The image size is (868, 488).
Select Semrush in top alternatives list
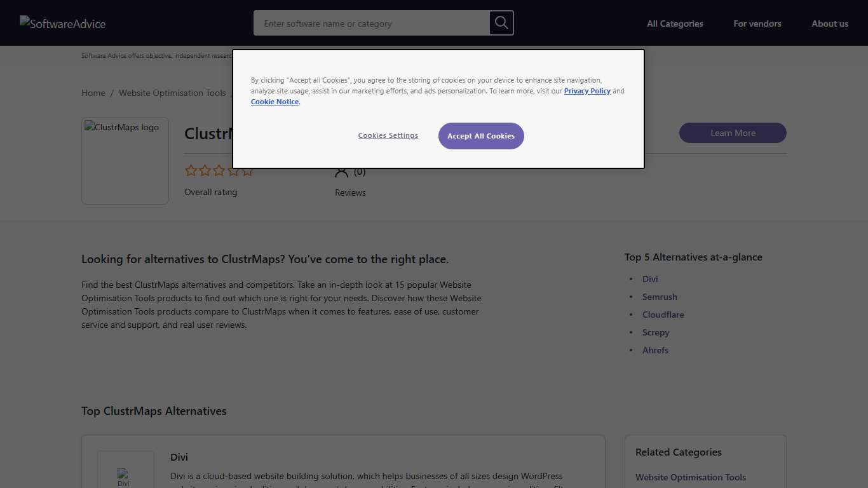(660, 297)
